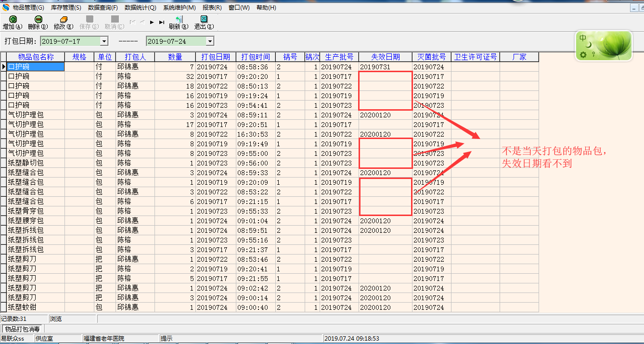Open the 帮助(H) menu
This screenshot has width=644, height=344.
(x=266, y=8)
